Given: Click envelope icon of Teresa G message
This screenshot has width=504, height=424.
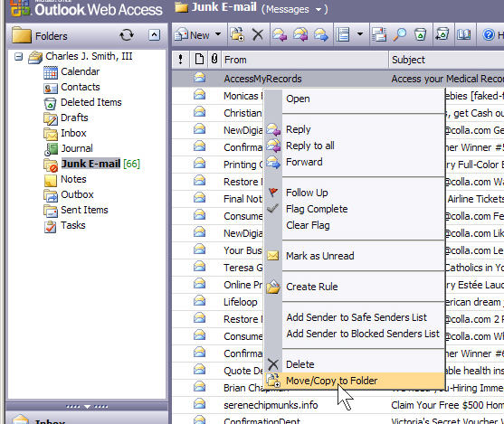Looking at the screenshot, I should point(200,267).
